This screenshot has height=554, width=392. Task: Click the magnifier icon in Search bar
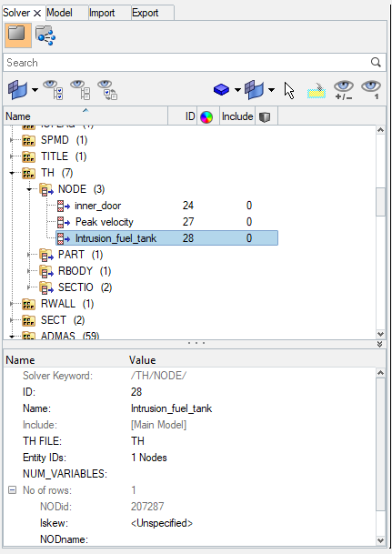click(376, 63)
